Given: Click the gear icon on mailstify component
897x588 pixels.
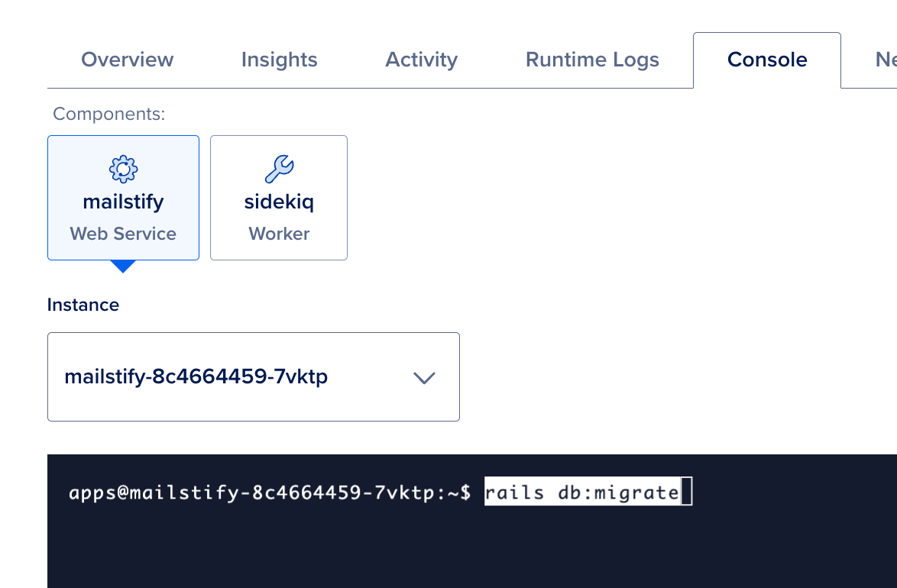Looking at the screenshot, I should (123, 168).
